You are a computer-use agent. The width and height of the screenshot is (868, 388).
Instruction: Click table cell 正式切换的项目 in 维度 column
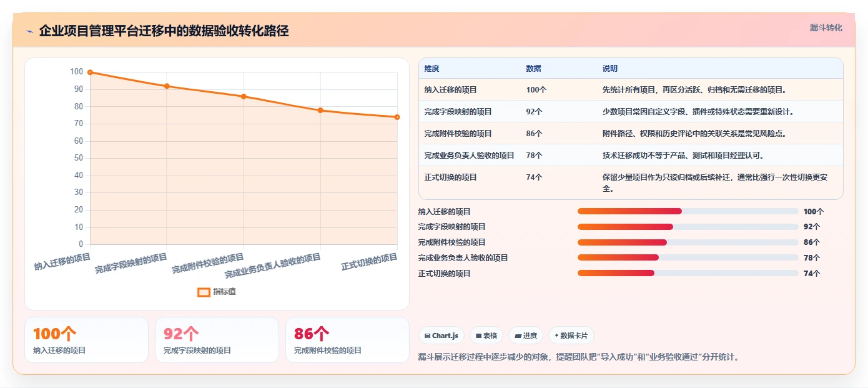tap(450, 177)
